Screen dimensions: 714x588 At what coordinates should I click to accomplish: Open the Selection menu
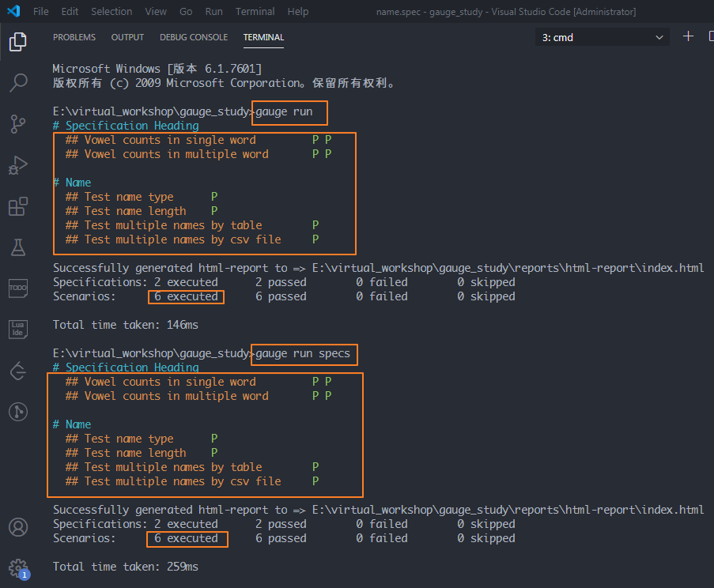pos(111,11)
